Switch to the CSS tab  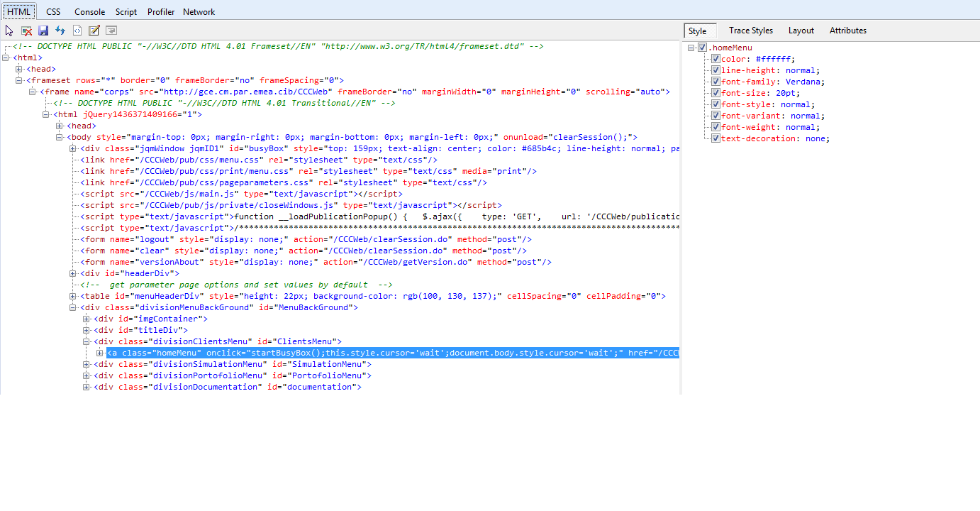click(54, 11)
